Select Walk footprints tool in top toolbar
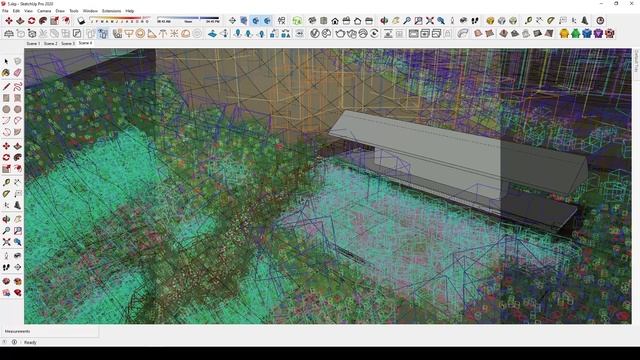Screen dimensions: 640x360 475,21
